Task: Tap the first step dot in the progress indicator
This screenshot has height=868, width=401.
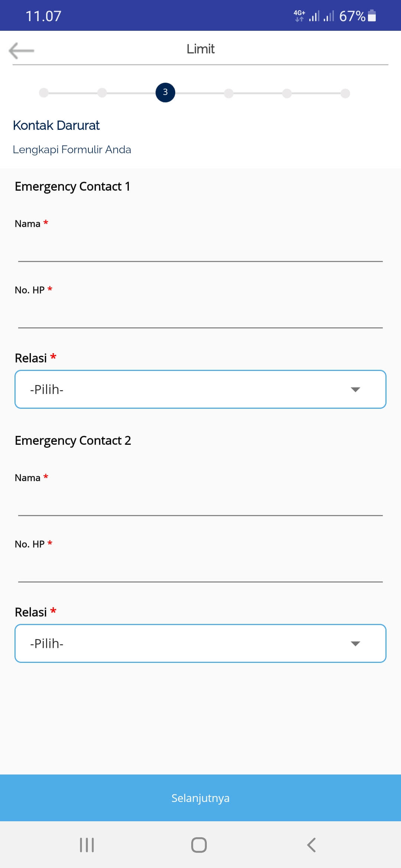Action: coord(44,93)
